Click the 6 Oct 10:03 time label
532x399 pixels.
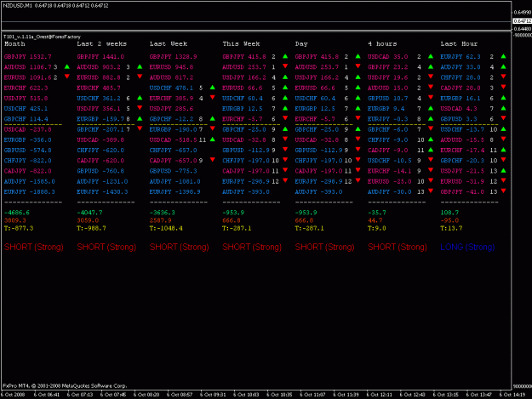point(246,395)
